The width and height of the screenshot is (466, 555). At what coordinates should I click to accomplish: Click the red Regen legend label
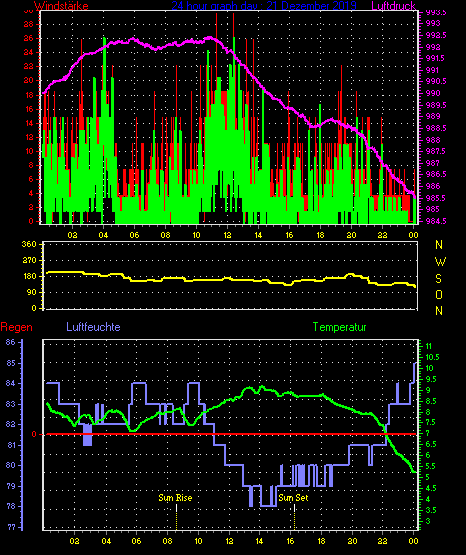tap(17, 327)
